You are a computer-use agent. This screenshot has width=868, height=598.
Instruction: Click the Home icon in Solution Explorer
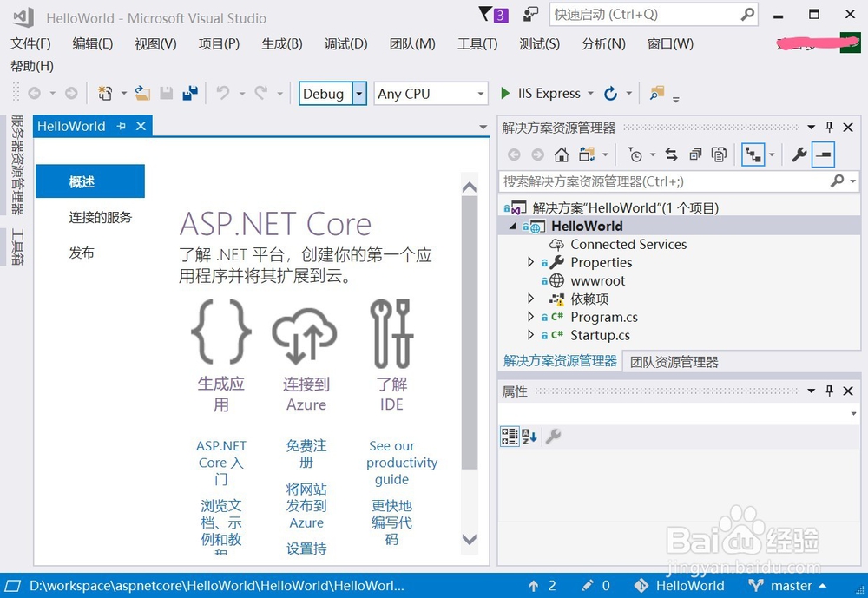[562, 154]
